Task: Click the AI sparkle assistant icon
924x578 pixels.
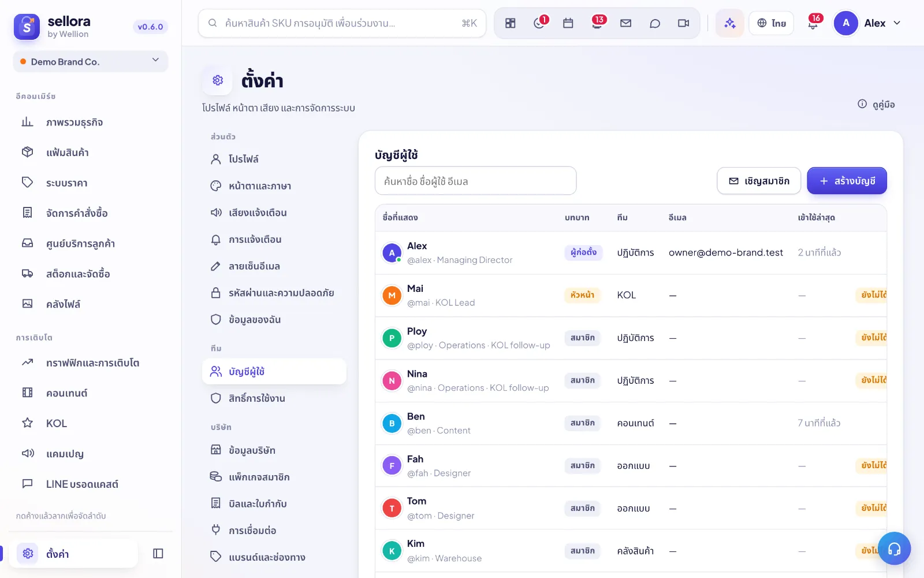Action: (730, 23)
